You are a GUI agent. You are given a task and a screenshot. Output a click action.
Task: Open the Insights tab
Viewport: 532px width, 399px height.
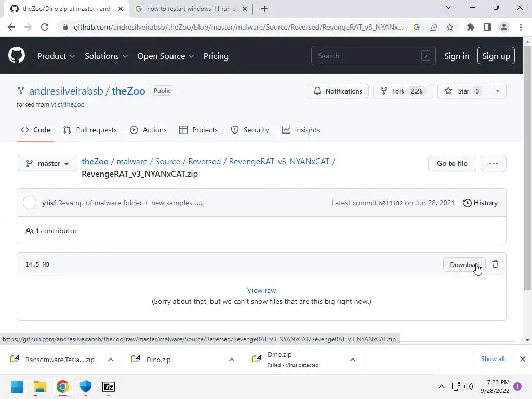(x=301, y=130)
